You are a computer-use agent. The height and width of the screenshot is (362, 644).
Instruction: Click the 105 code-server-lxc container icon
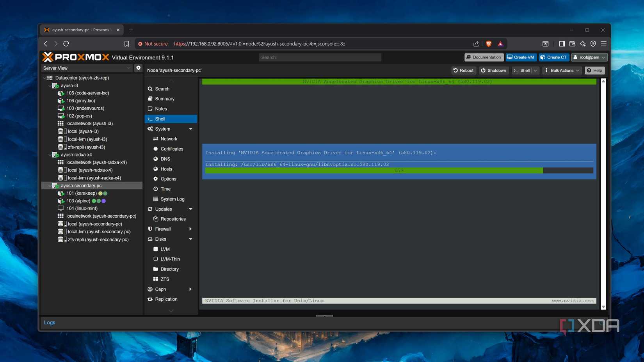coord(61,93)
